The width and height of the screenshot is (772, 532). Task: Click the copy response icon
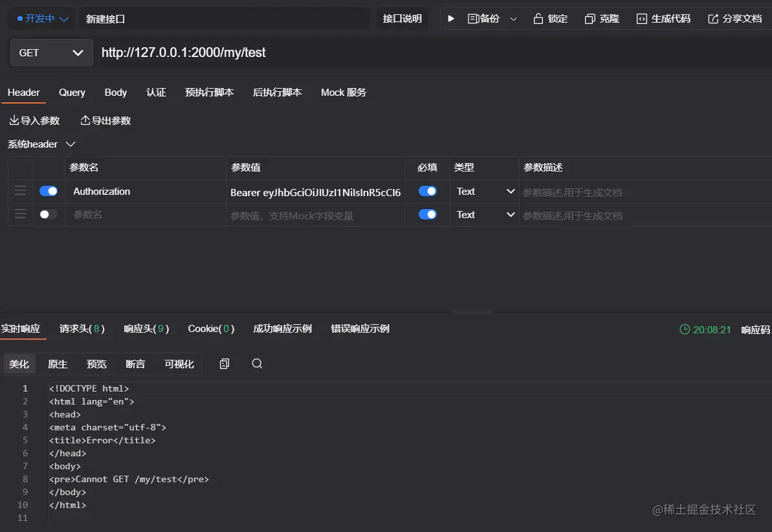point(225,364)
